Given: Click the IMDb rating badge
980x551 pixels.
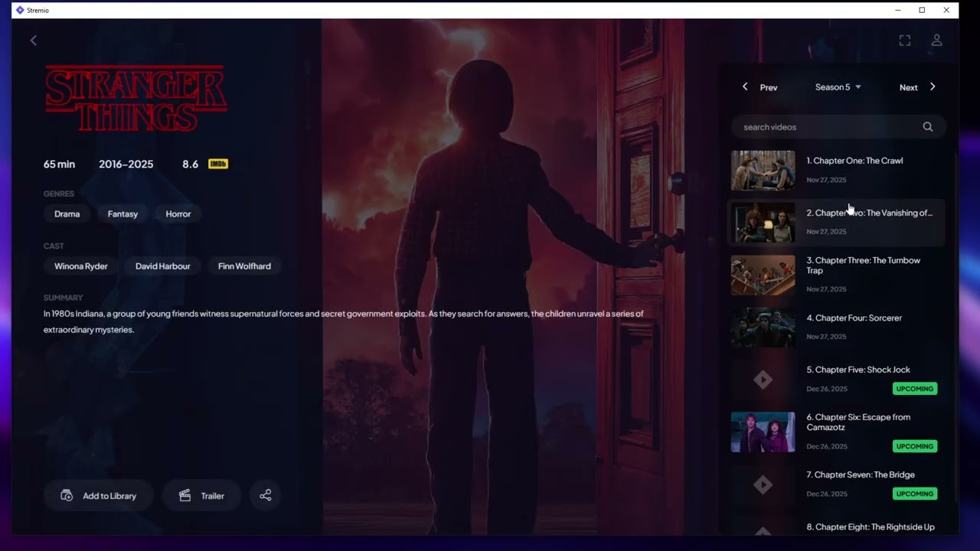Looking at the screenshot, I should coord(218,164).
